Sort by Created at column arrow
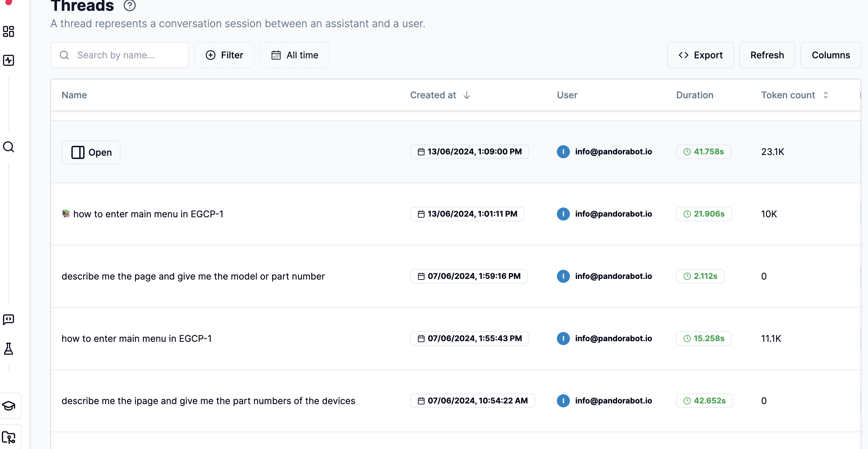The image size is (868, 449). (x=467, y=95)
